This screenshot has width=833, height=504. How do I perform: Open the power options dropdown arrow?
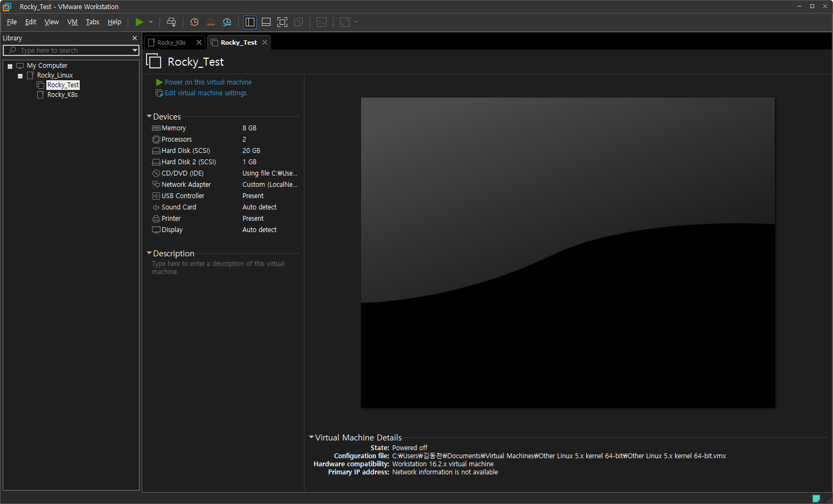(151, 22)
